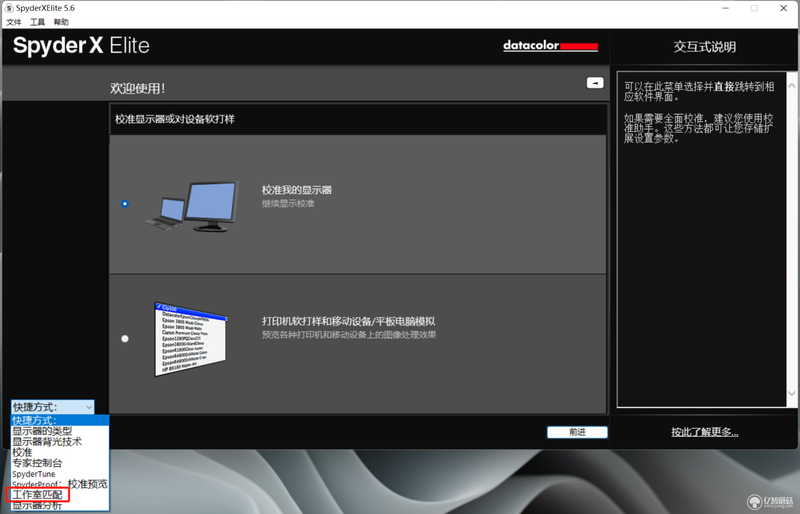
Task: Choose 校准 from the shortcut list
Action: 60,453
